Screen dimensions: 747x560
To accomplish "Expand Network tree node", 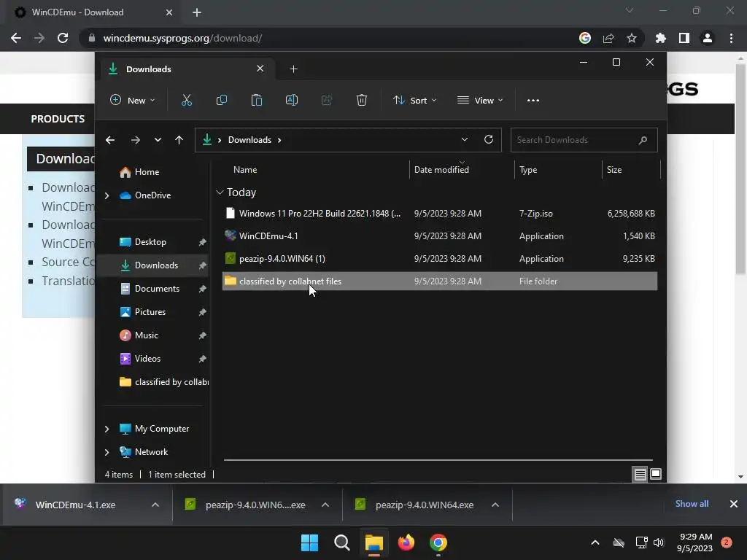I will tap(107, 452).
